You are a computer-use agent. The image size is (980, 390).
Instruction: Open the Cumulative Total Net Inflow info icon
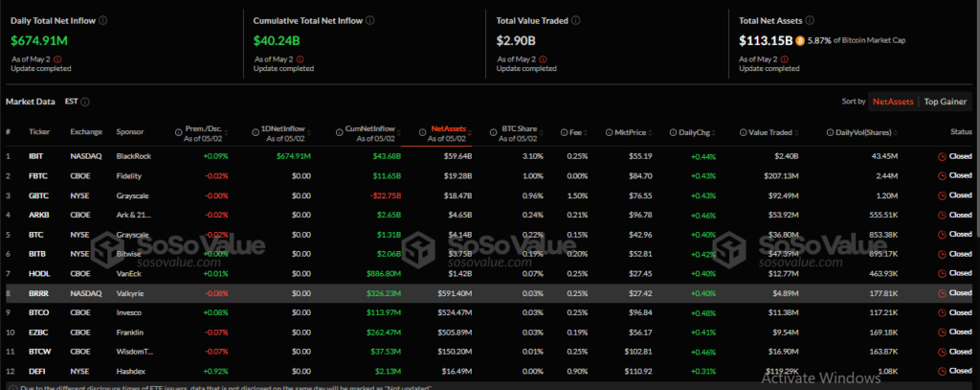[x=370, y=21]
